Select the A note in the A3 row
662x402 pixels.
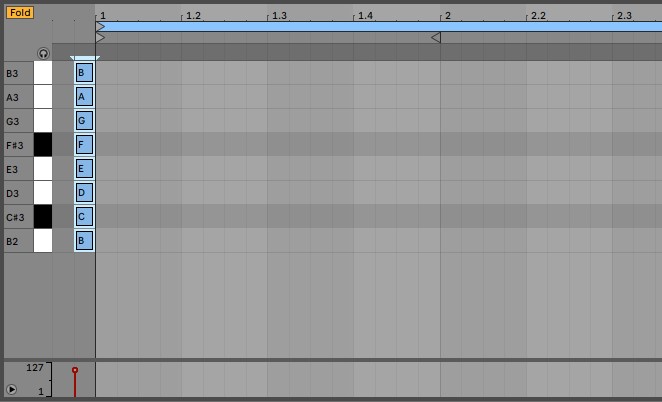84,97
